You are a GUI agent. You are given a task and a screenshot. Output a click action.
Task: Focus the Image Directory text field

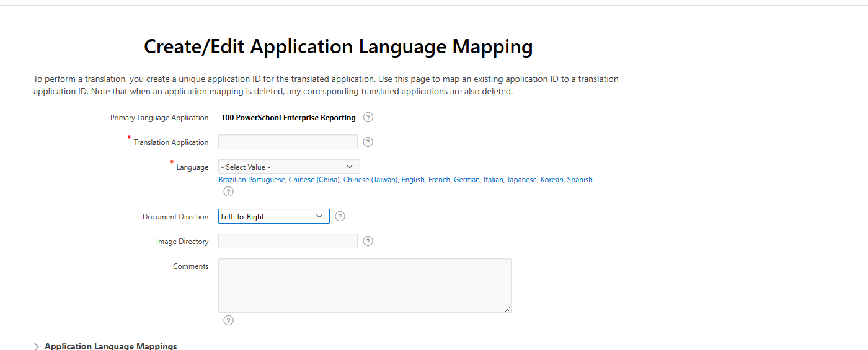pyautogui.click(x=288, y=241)
